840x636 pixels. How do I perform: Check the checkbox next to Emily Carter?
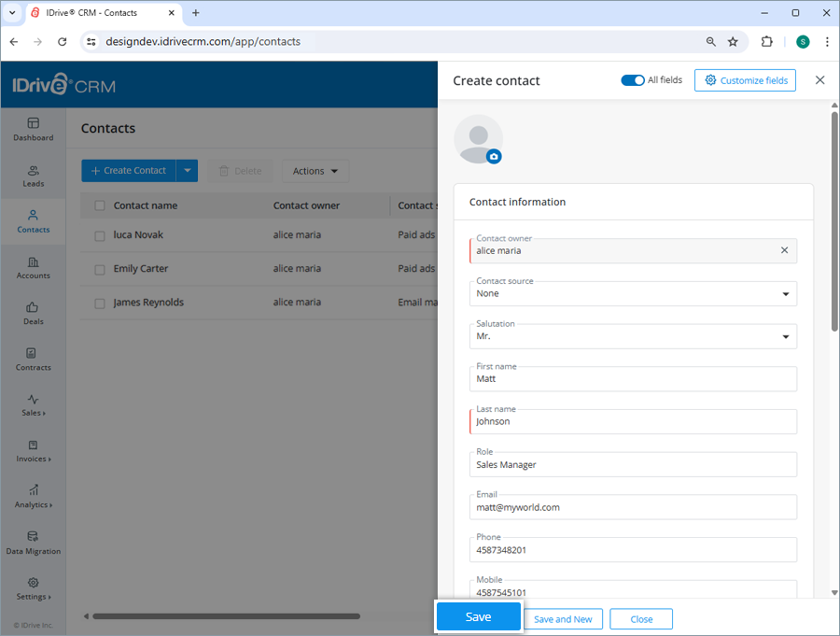[x=100, y=268]
